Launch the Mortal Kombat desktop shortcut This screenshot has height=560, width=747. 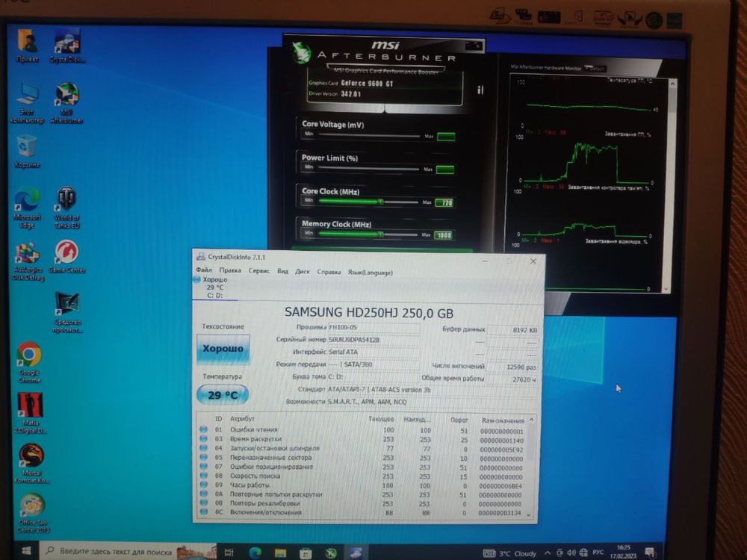(31, 463)
